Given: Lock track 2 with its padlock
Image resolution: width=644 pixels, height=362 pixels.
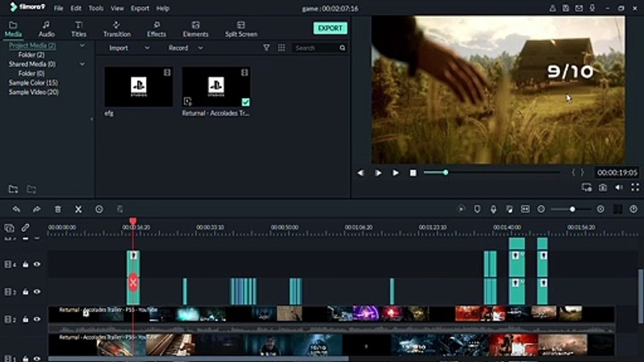Looking at the screenshot, I should (25, 319).
